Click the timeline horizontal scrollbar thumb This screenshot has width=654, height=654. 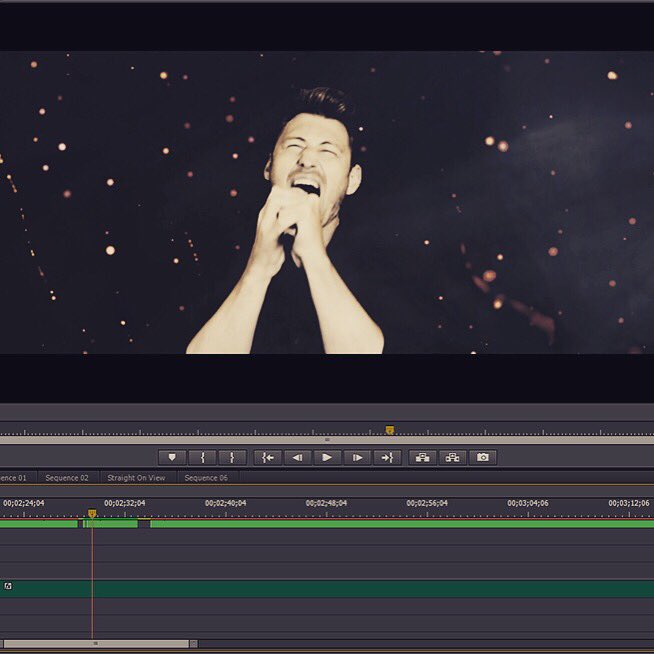pos(96,644)
